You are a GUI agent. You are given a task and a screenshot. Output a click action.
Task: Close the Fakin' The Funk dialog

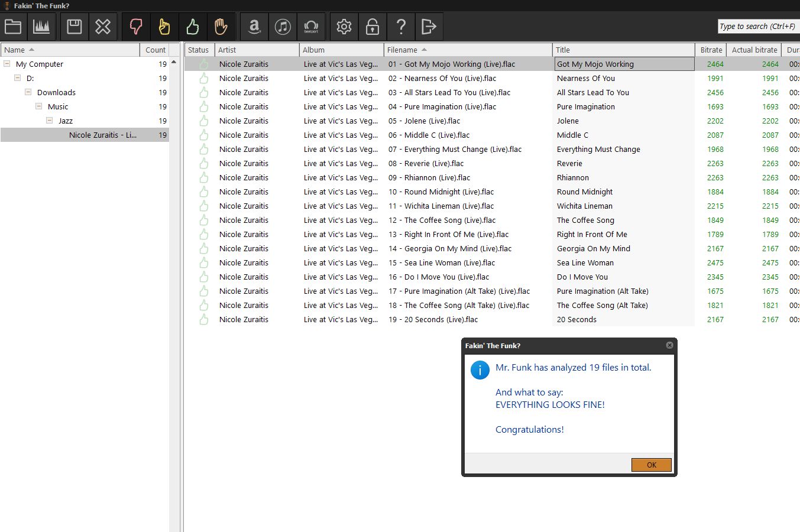[x=669, y=345]
